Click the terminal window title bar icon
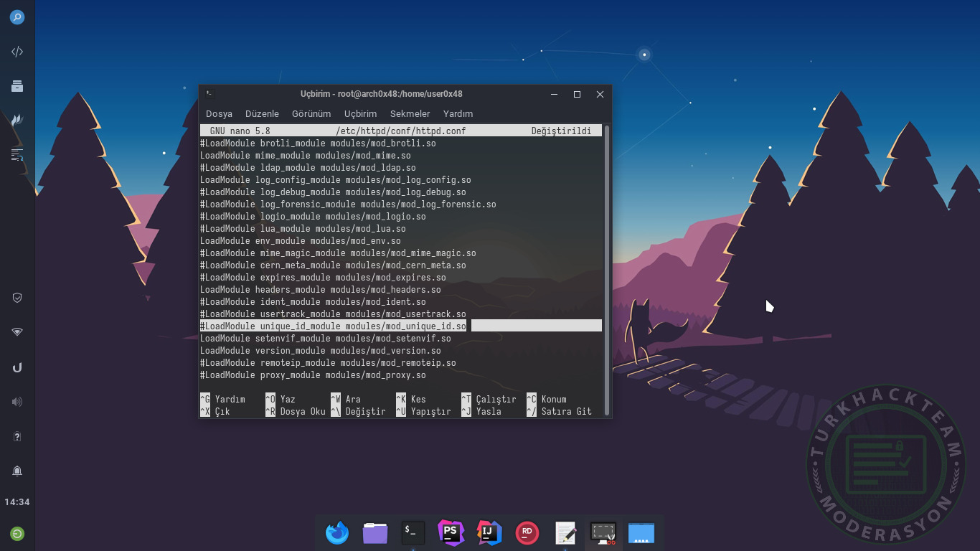The width and height of the screenshot is (980, 551). [x=209, y=93]
